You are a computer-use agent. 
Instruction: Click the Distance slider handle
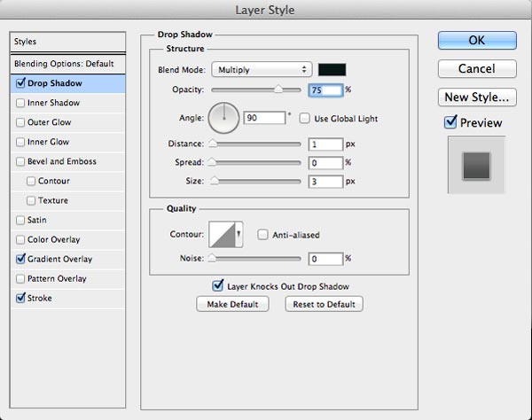coord(213,143)
